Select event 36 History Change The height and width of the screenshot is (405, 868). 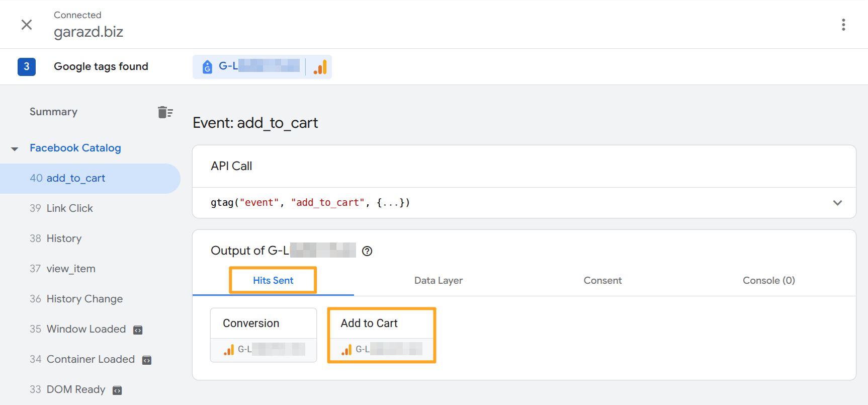click(x=84, y=299)
